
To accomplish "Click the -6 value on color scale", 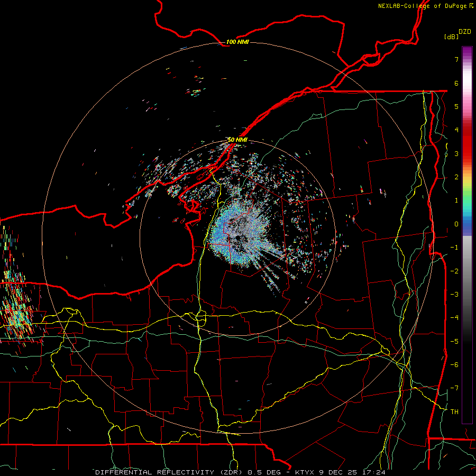I will [454, 365].
